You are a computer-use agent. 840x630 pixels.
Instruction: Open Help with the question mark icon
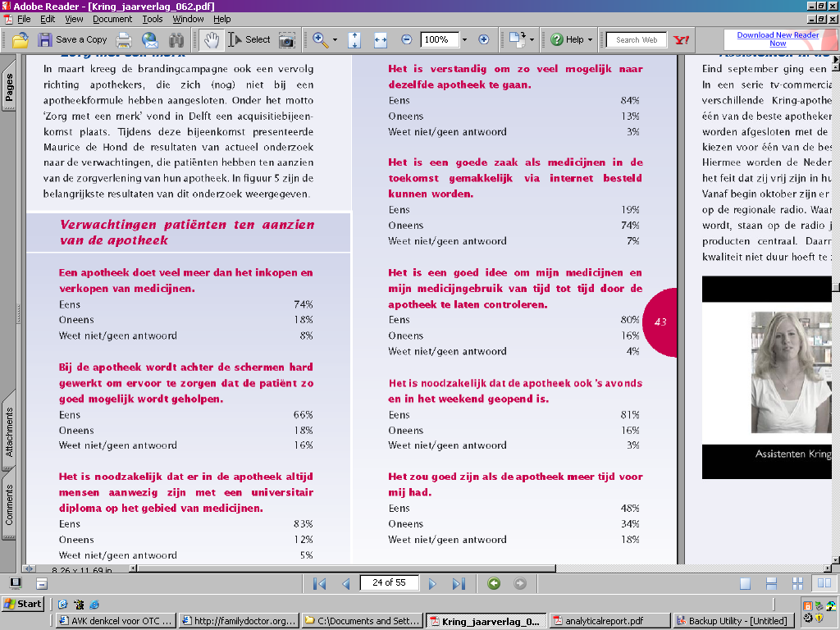click(x=567, y=39)
